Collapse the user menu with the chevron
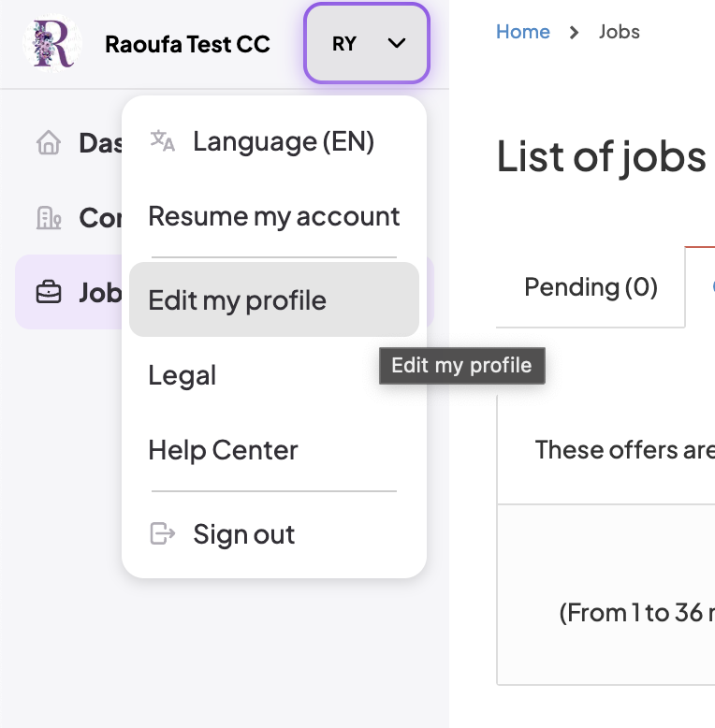Screen dimensions: 715x728 [x=397, y=43]
